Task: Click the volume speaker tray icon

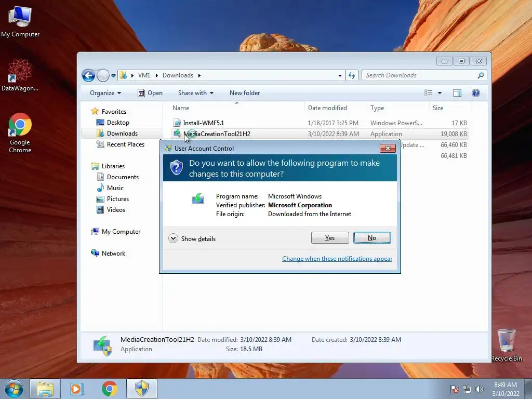Action: pos(480,389)
